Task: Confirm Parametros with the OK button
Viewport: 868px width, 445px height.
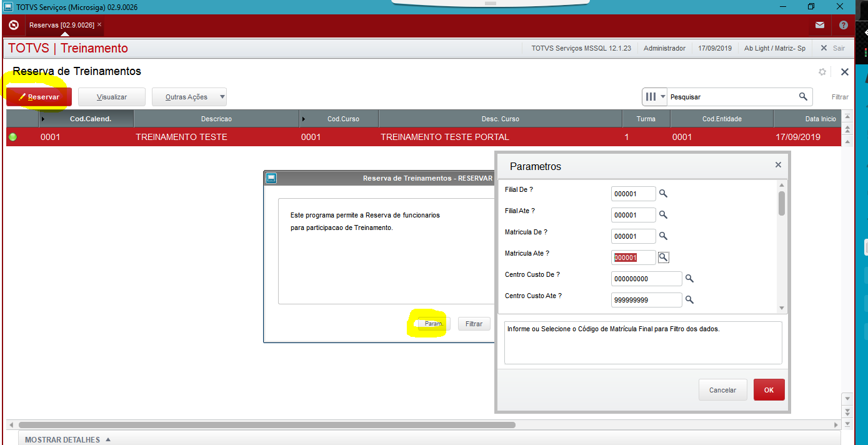Action: pos(769,390)
